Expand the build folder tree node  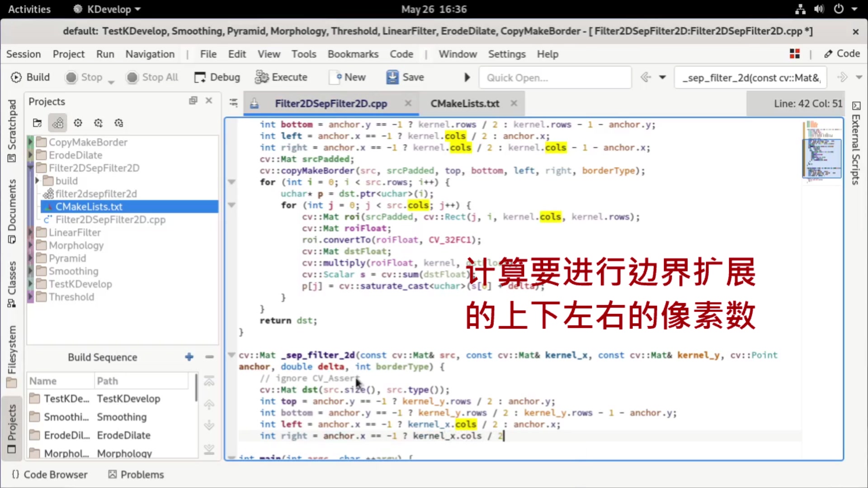click(x=38, y=181)
